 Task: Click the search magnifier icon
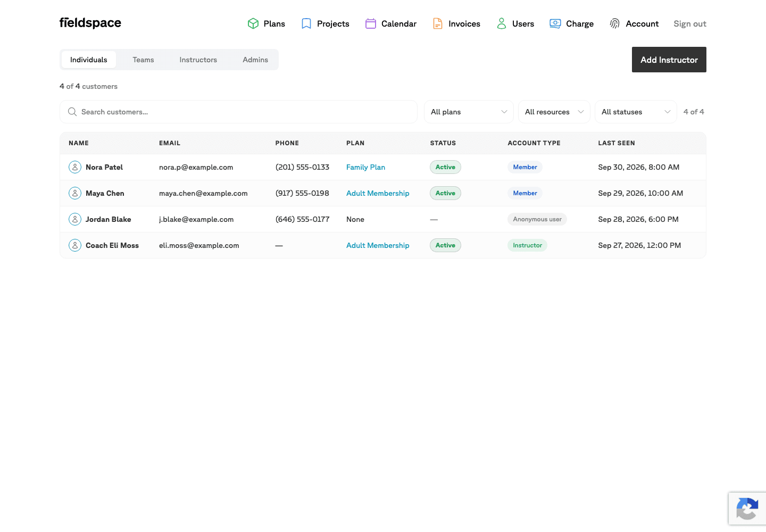coord(72,112)
